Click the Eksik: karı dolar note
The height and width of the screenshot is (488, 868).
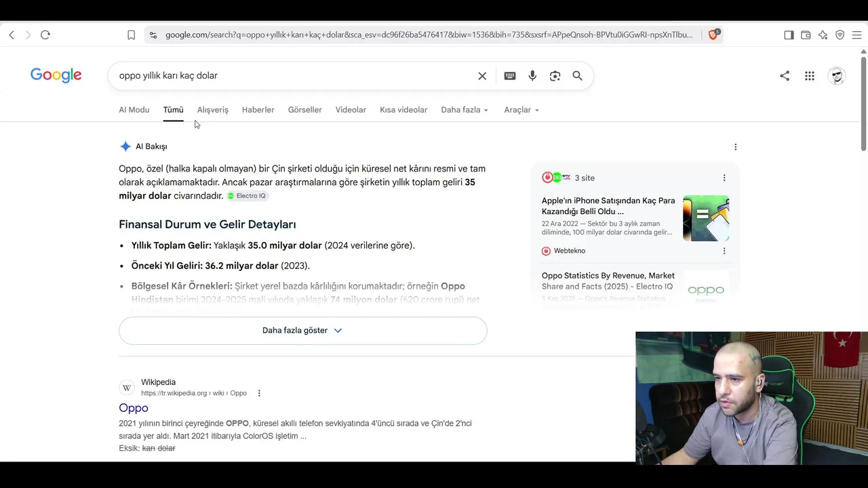[x=147, y=449]
